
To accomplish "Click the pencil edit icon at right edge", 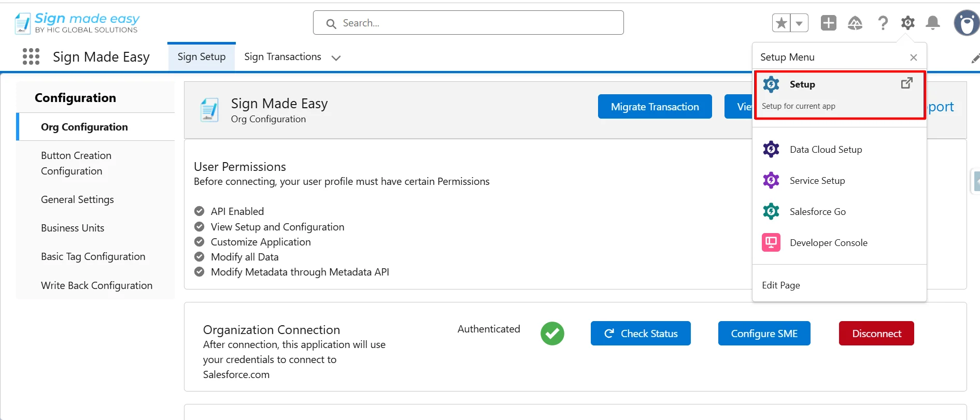I will (x=975, y=59).
